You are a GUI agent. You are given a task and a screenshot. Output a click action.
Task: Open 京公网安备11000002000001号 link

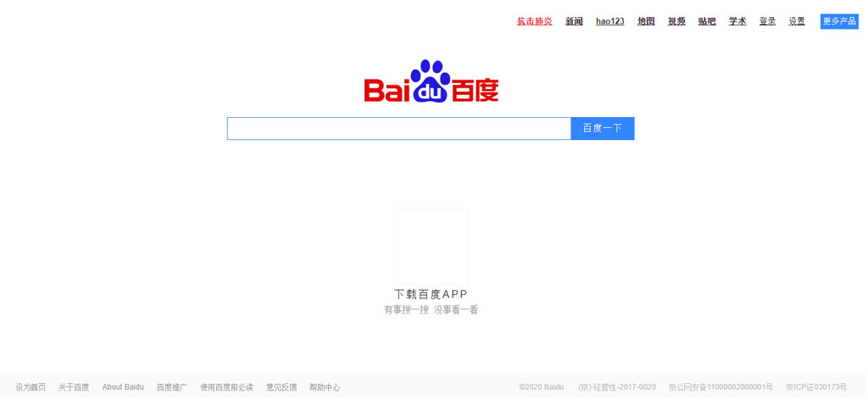[721, 387]
